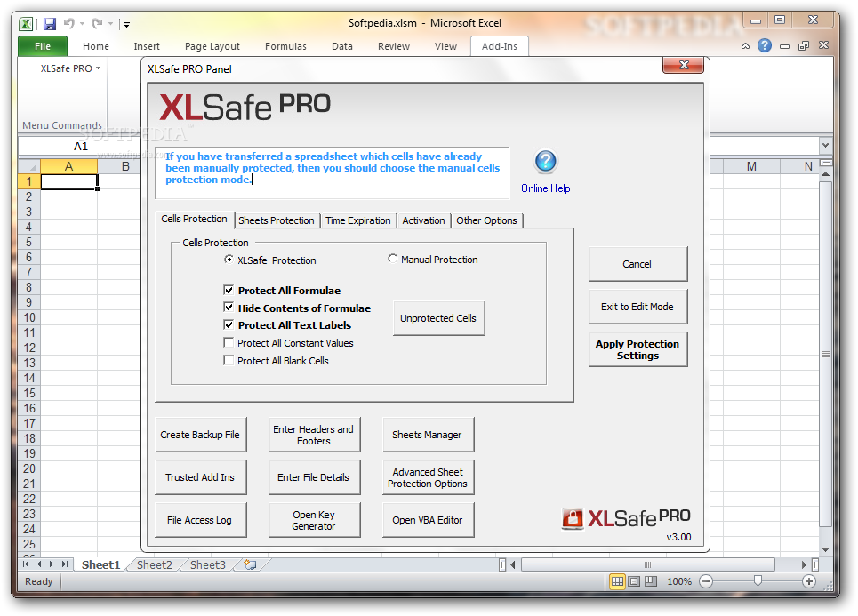Uncheck Protect All Formulae

pos(229,290)
